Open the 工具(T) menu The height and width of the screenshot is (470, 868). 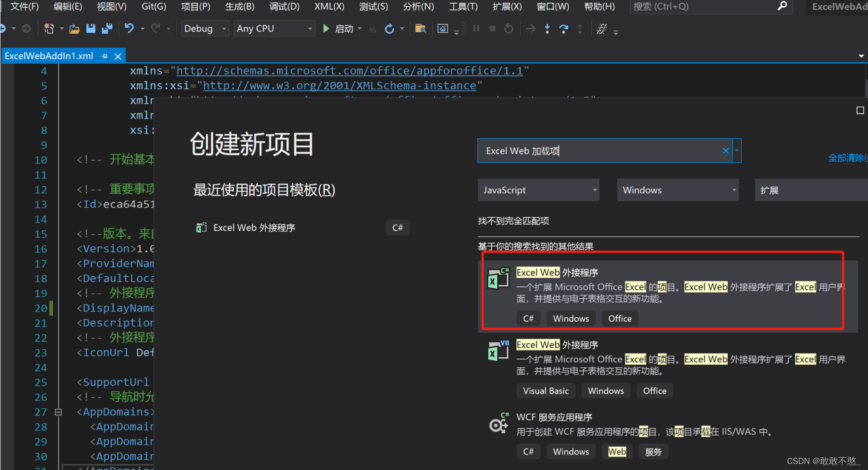point(463,6)
